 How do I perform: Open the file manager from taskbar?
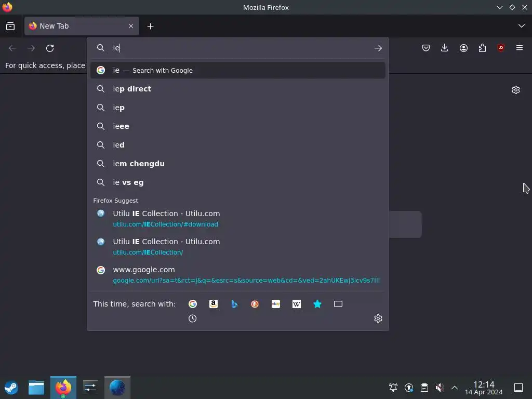click(36, 388)
